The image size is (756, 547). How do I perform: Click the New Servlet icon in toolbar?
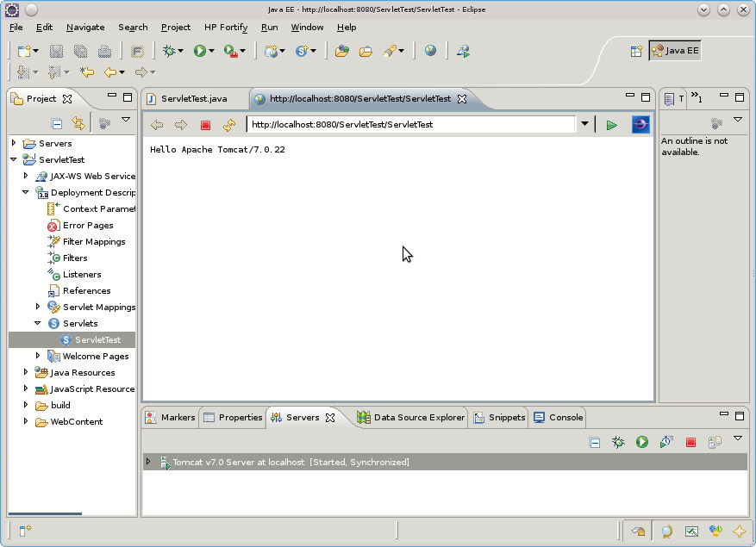pos(302,51)
